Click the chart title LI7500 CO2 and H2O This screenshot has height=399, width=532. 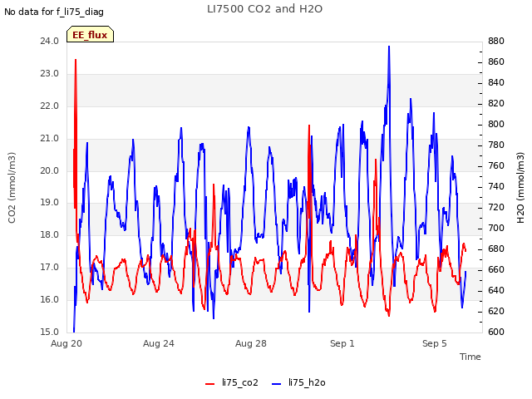264,9
